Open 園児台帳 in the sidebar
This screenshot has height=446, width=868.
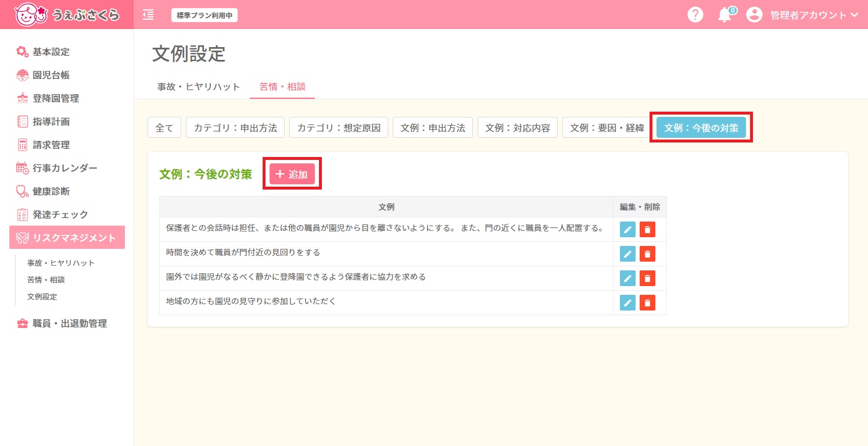pyautogui.click(x=51, y=75)
